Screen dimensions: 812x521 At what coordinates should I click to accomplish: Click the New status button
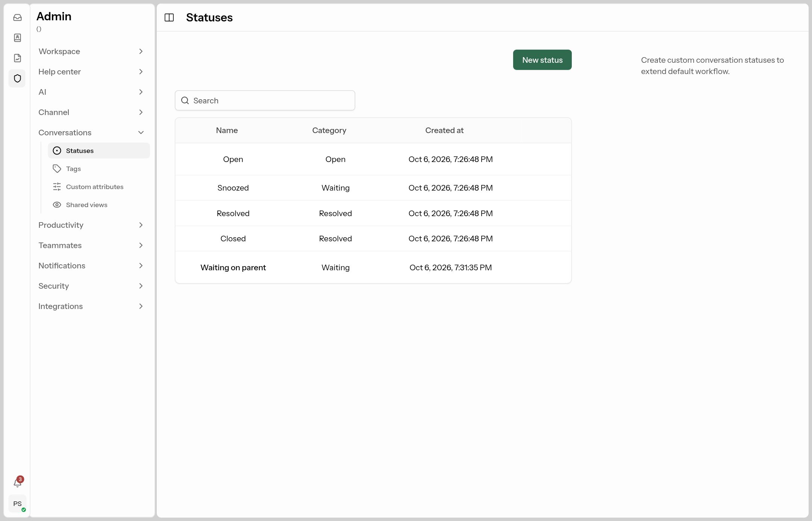click(542, 60)
